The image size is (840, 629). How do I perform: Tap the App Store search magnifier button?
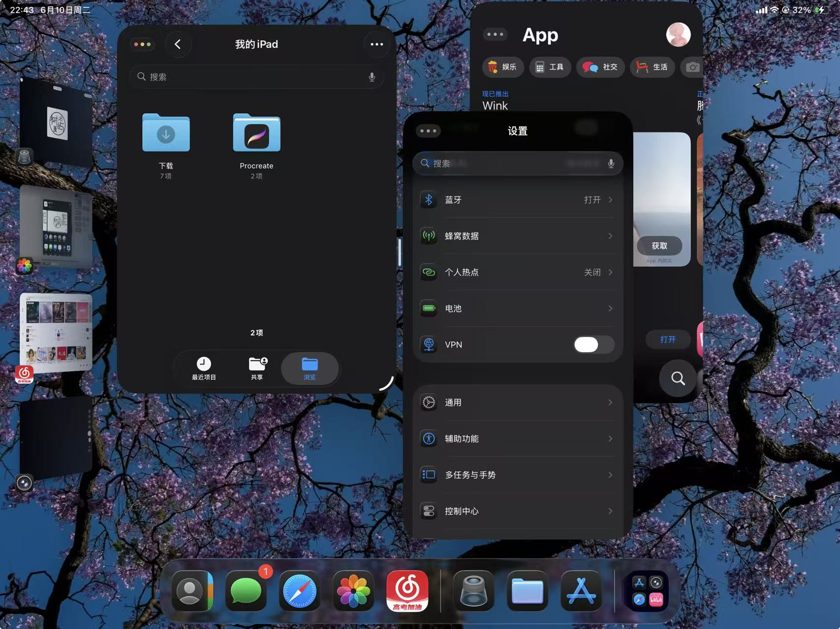[678, 378]
